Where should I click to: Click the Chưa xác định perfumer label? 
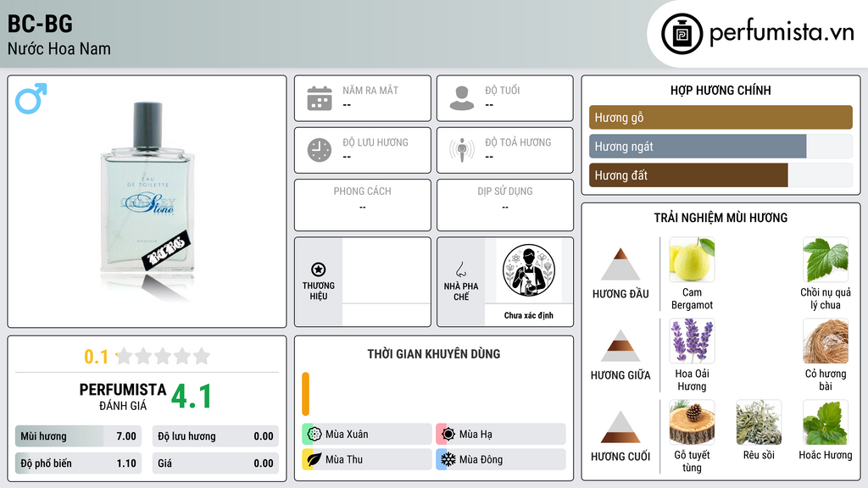(529, 315)
